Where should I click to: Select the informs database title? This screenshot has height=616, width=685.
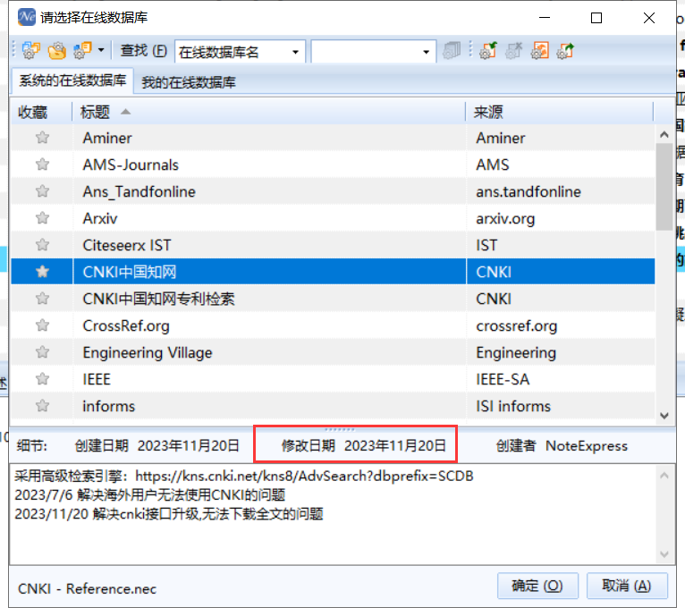(x=109, y=406)
